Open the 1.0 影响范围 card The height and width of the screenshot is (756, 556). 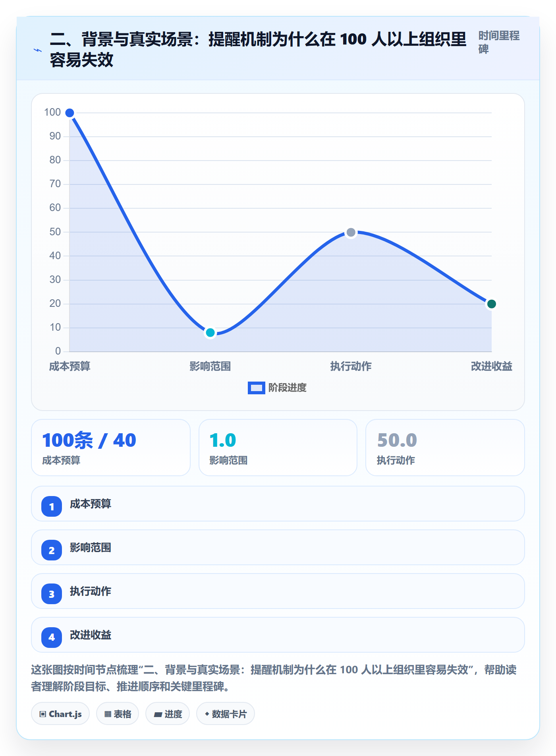(x=278, y=448)
